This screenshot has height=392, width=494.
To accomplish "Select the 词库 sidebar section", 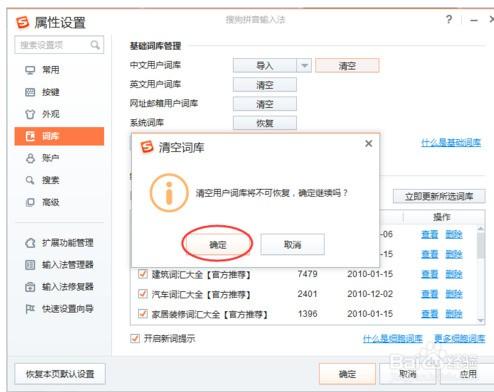I will [x=59, y=136].
